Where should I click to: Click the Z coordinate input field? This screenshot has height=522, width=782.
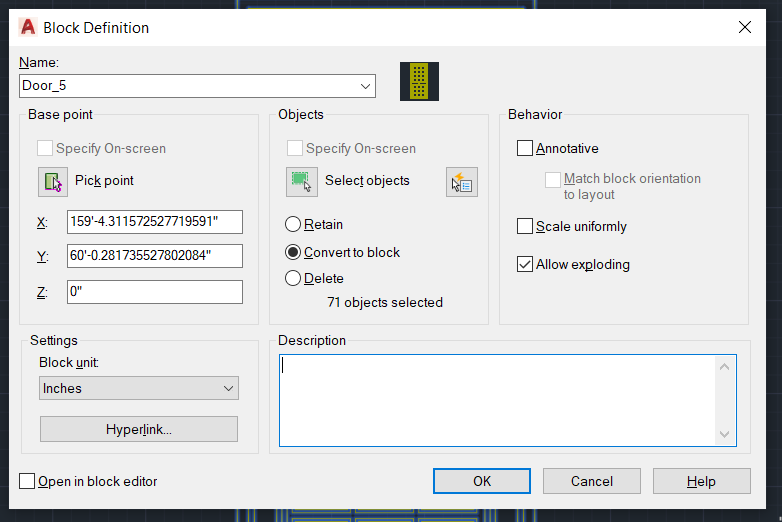click(x=155, y=292)
